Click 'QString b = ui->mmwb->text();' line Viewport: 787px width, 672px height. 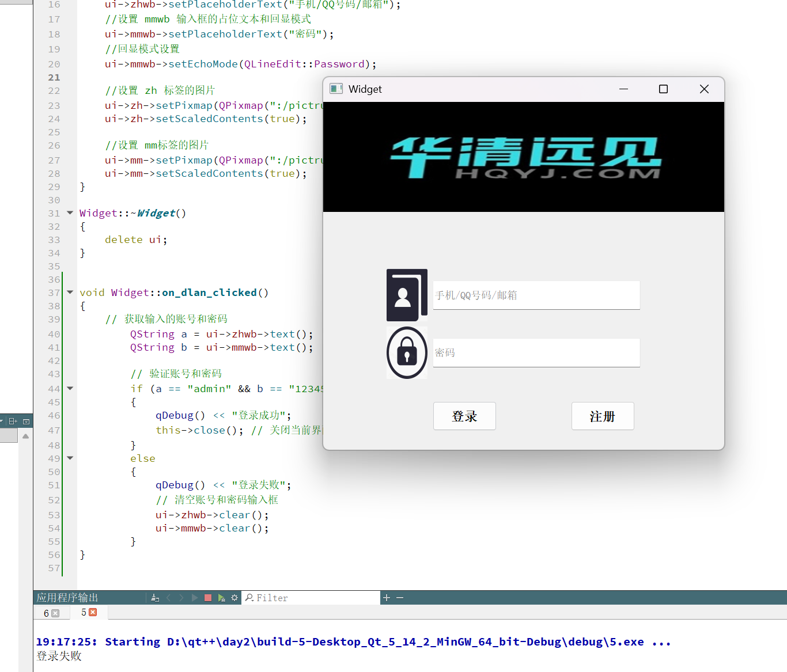point(222,347)
